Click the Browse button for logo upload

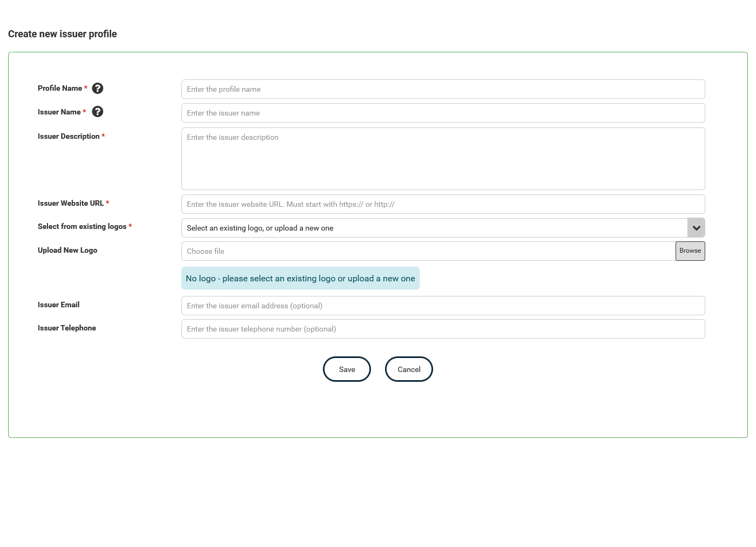[690, 251]
